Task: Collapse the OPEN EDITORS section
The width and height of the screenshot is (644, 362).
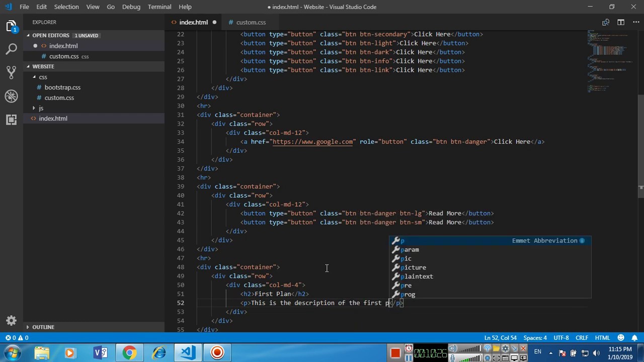Action: 29,35
